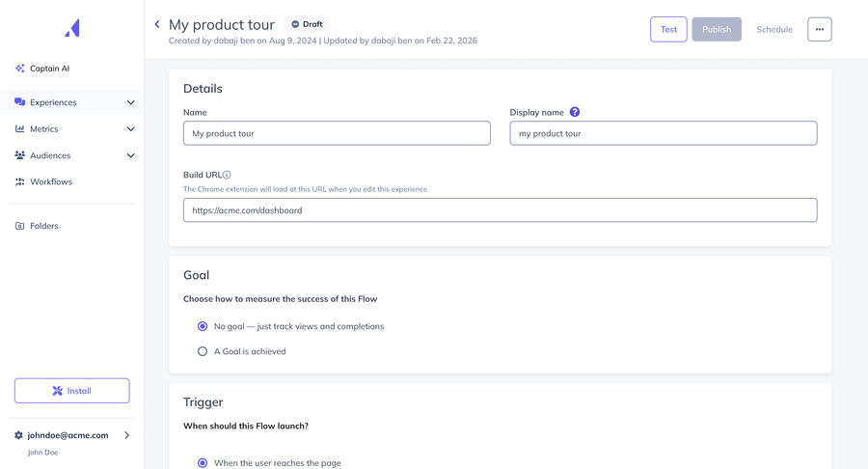The width and height of the screenshot is (868, 469).
Task: Click "When should this Flow launch?" text
Action: pos(246,426)
